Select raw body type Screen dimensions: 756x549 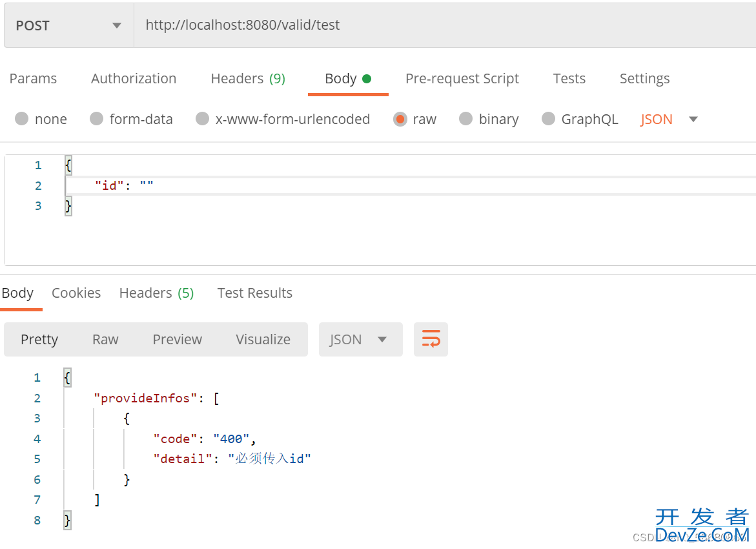(414, 119)
